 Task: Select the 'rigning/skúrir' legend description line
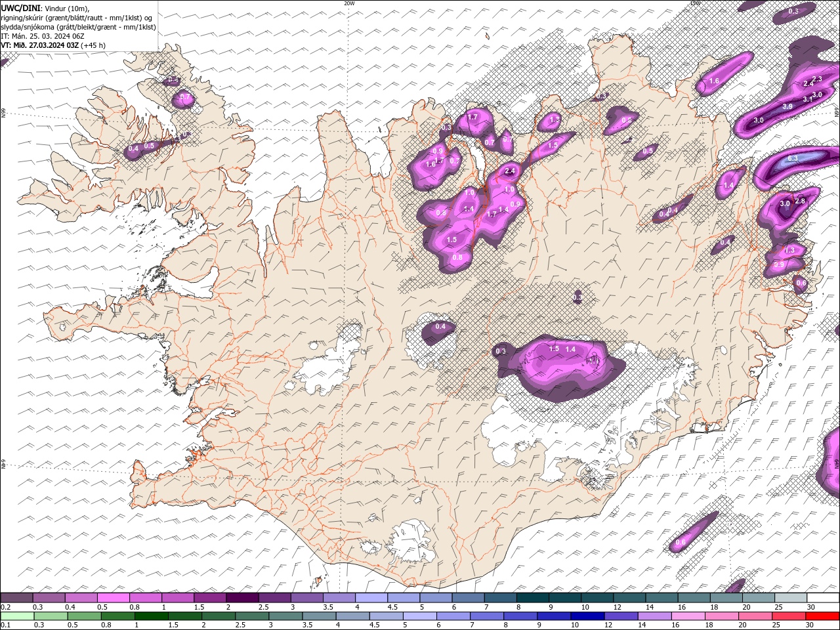[77, 18]
